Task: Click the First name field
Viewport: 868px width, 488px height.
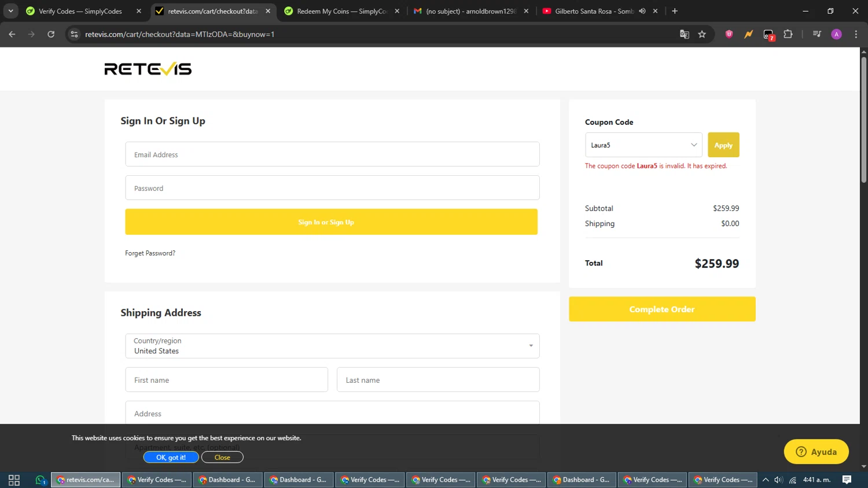Action: (227, 380)
